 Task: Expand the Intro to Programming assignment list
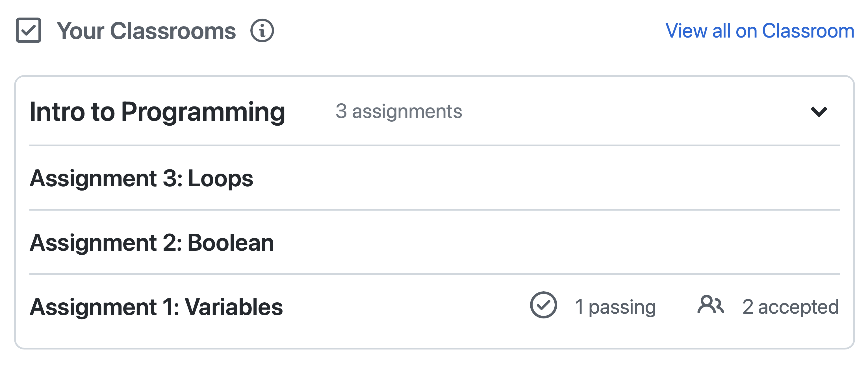(x=820, y=112)
